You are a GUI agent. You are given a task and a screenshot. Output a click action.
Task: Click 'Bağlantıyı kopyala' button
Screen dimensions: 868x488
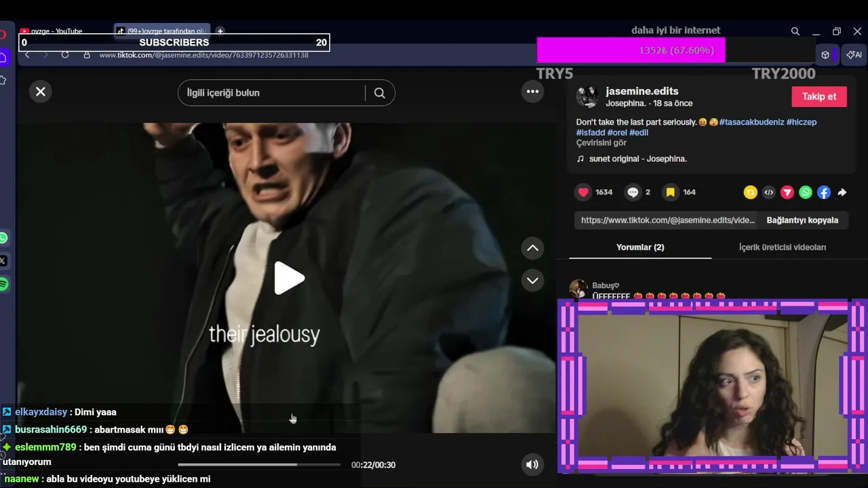[802, 220]
